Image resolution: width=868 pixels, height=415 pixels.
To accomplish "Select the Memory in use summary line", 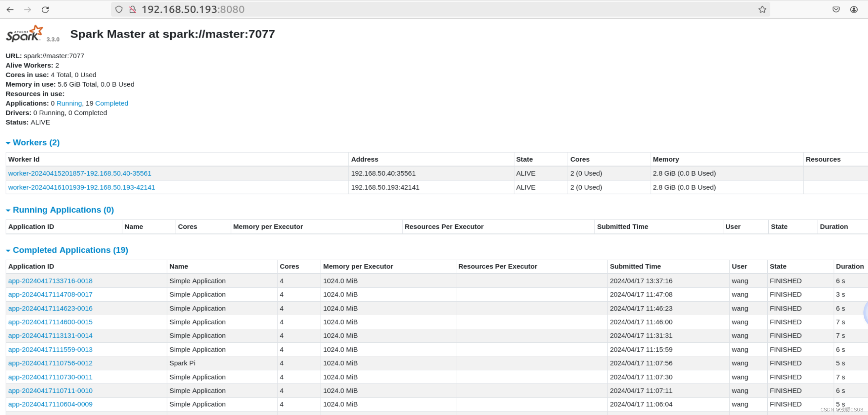I will pos(70,84).
